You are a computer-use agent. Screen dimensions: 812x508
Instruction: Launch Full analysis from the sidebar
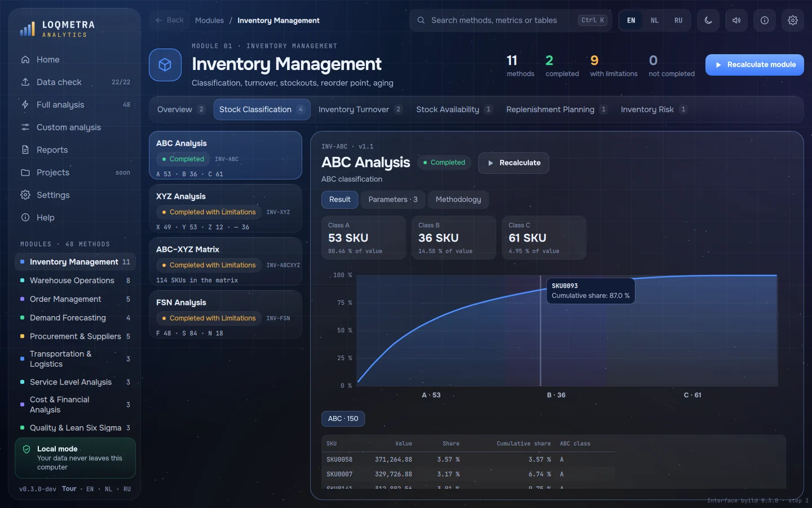[75, 104]
